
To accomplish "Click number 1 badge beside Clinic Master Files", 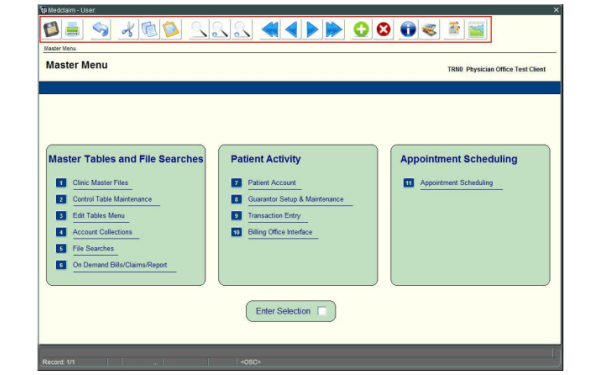I will coord(61,183).
